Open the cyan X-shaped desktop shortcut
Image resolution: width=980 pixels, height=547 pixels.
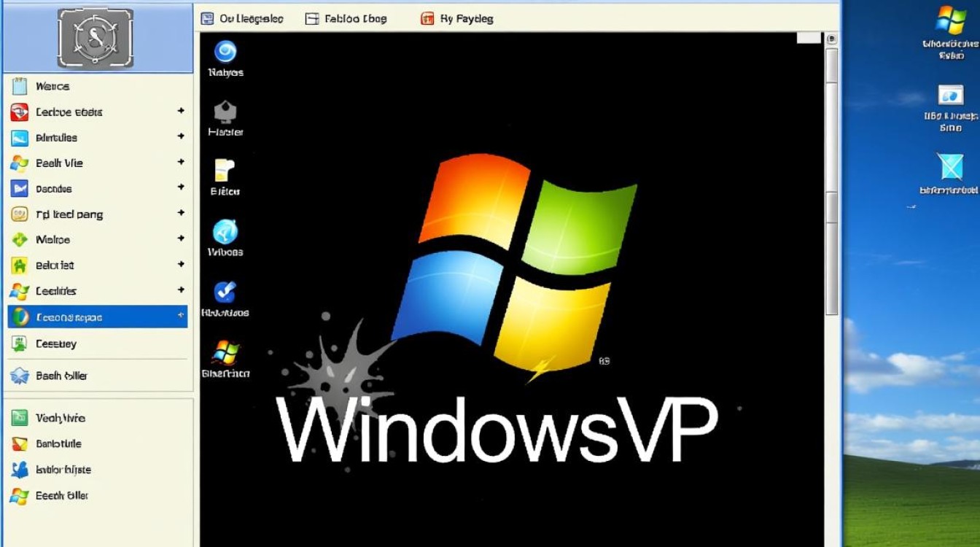pos(951,166)
